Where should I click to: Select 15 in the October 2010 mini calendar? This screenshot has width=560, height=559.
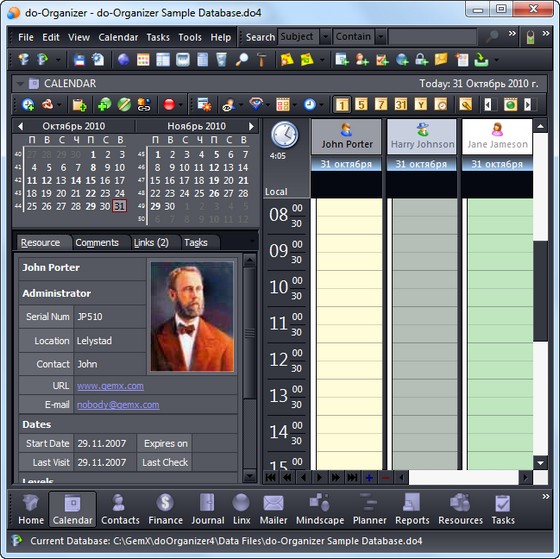tap(91, 180)
